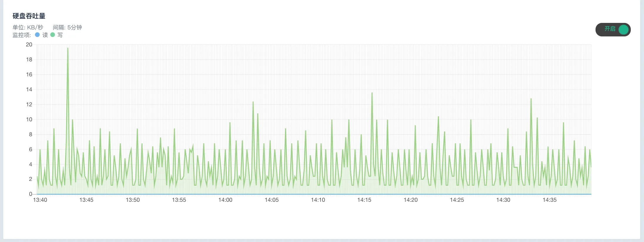The width and height of the screenshot is (644, 242).
Task: Click the y-axis value 8
Action: 31,135
